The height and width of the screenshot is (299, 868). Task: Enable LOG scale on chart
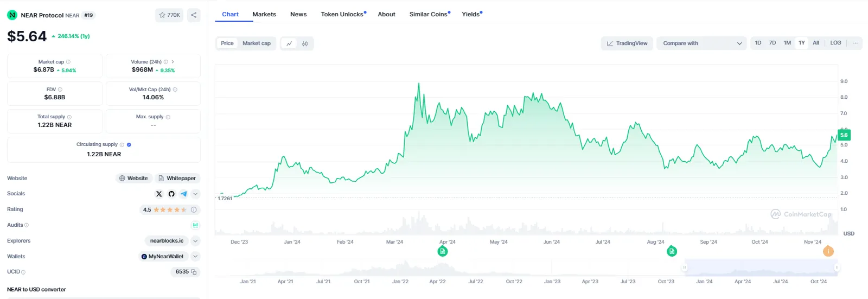coord(835,43)
